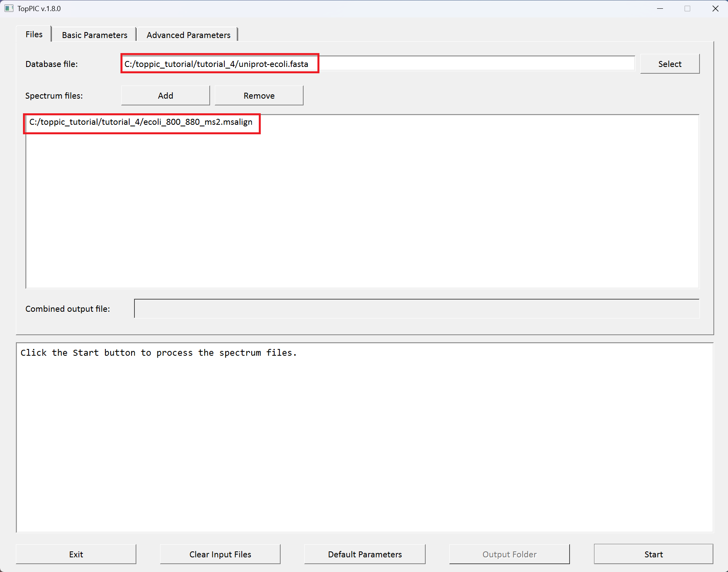The height and width of the screenshot is (572, 728).
Task: Minimize the TopPIC window
Action: [660, 8]
